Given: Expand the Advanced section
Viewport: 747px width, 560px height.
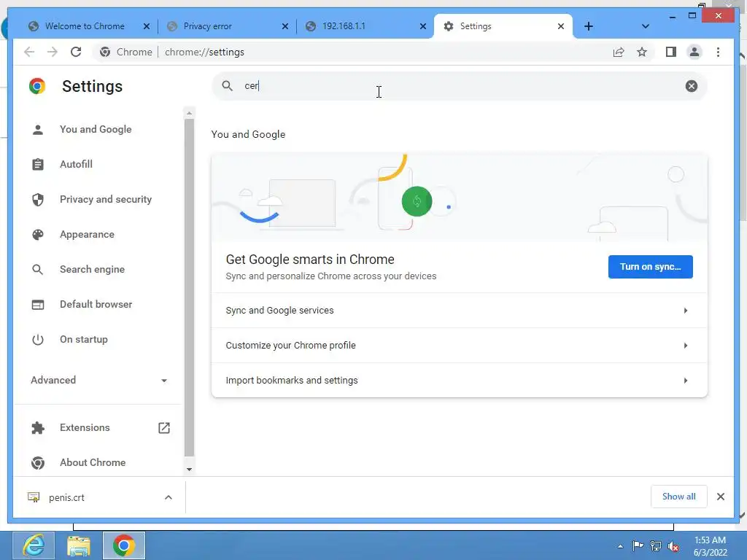Looking at the screenshot, I should click(99, 380).
